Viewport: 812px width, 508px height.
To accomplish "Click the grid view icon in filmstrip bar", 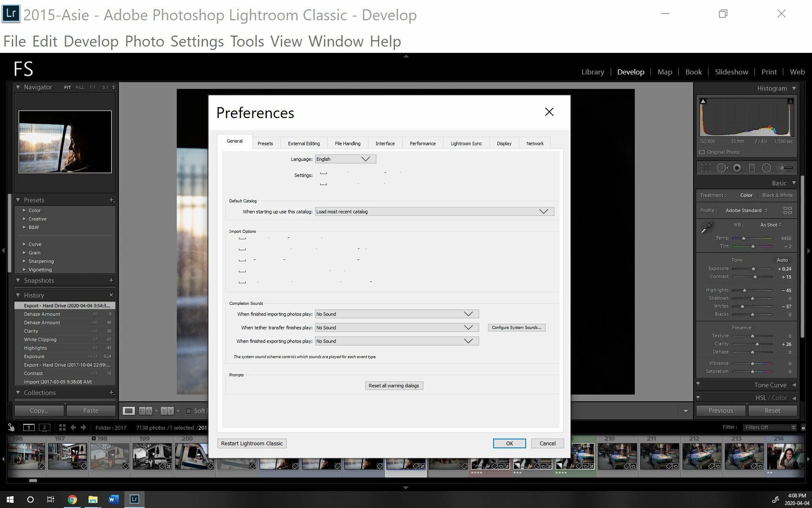I will click(62, 428).
